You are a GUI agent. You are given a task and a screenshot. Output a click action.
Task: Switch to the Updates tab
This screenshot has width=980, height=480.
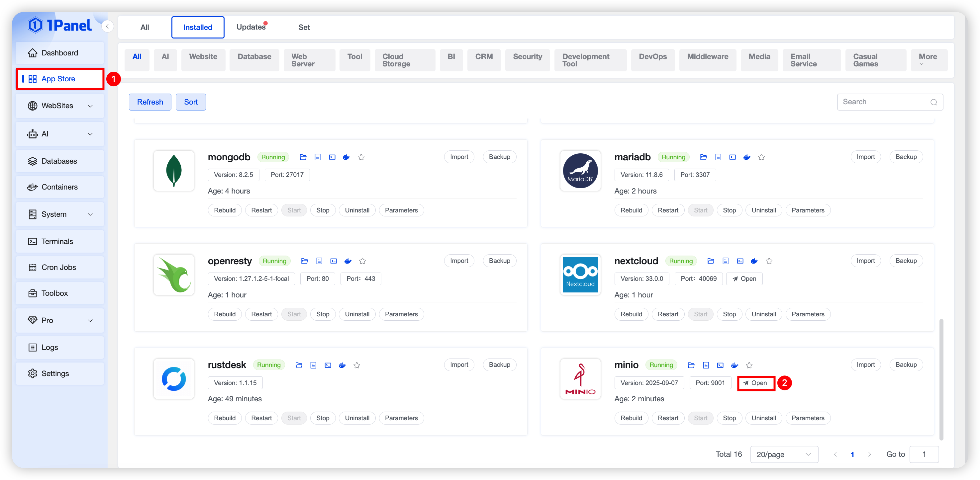point(251,27)
